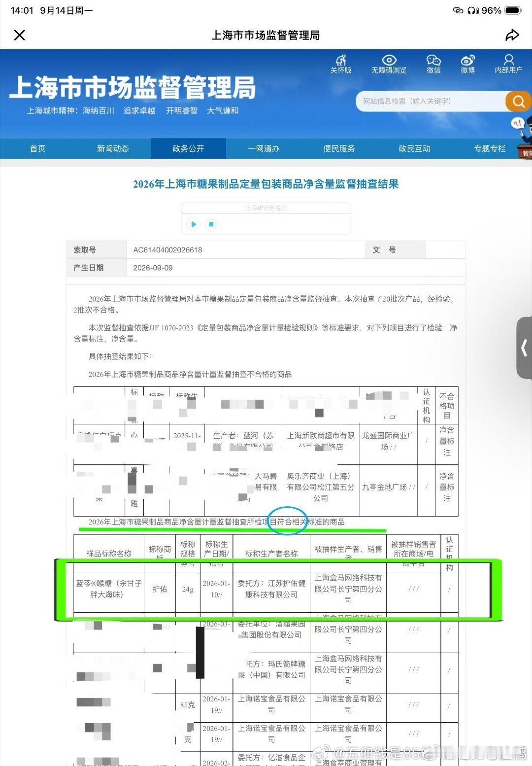Open 无障碍浏览 accessibility eye icon
This screenshot has height=766, width=532.
(389, 64)
